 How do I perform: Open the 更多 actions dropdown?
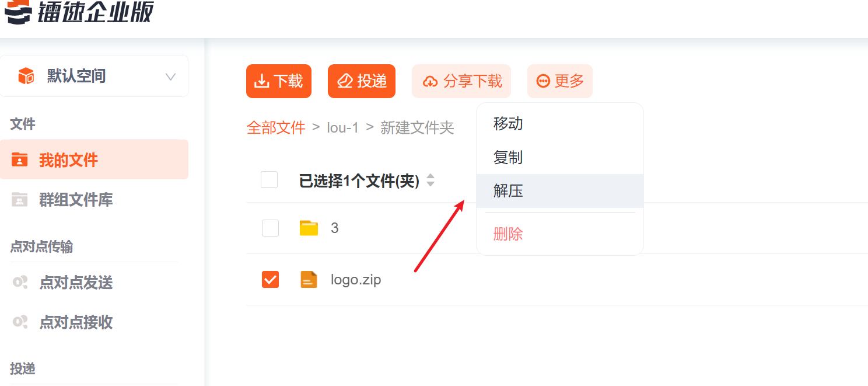tap(560, 81)
